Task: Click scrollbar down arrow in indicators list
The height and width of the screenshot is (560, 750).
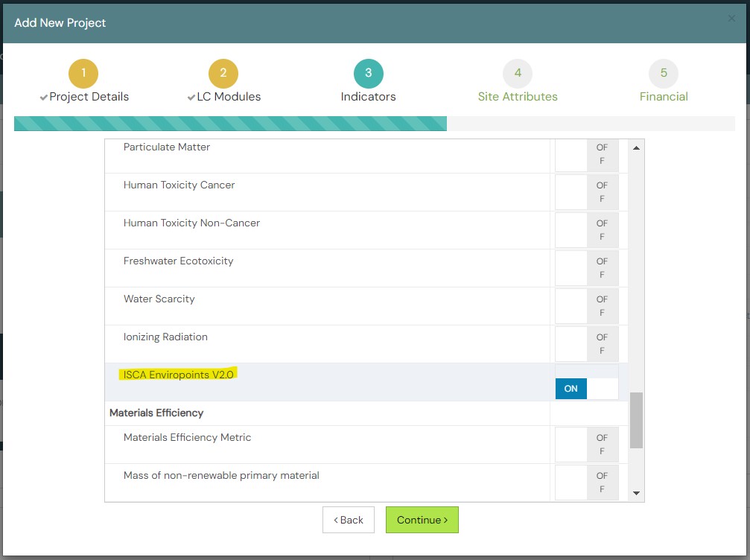Action: (636, 493)
